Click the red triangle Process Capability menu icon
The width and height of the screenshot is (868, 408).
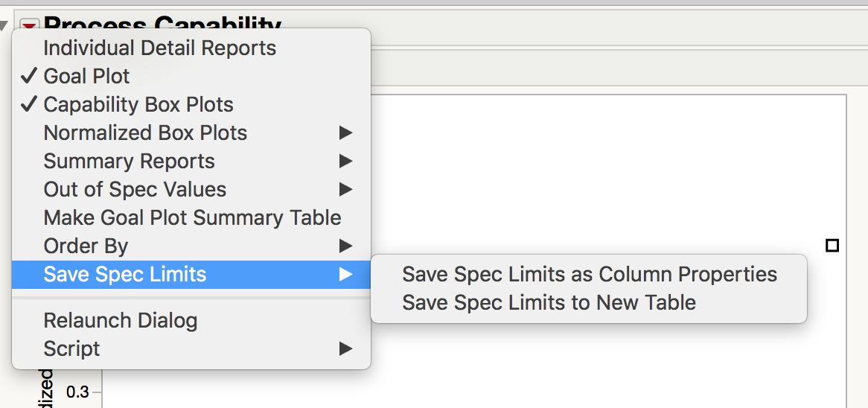29,25
